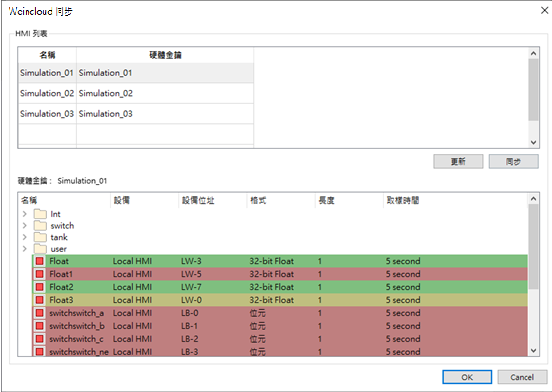Screen dimensions: 552x392
Task: Click the 名稱 header in HMI list
Action: coord(47,55)
